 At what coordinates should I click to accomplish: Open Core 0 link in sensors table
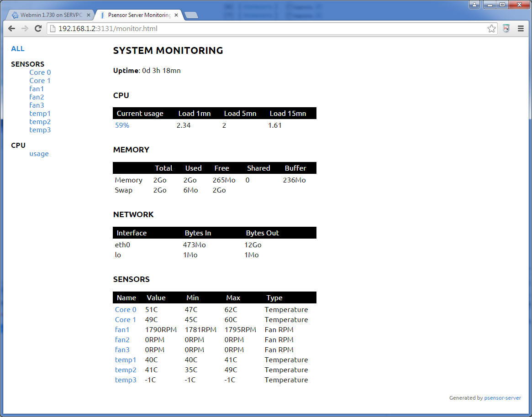tap(126, 309)
